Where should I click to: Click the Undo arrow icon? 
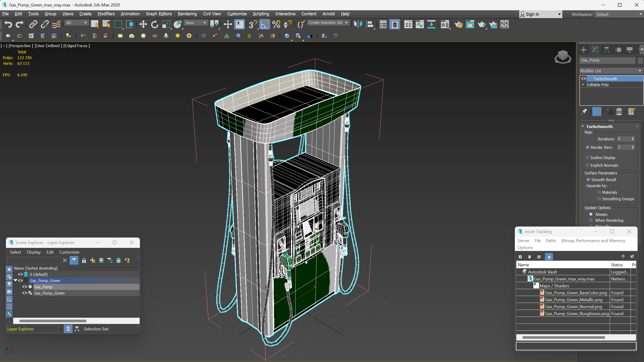tap(8, 24)
